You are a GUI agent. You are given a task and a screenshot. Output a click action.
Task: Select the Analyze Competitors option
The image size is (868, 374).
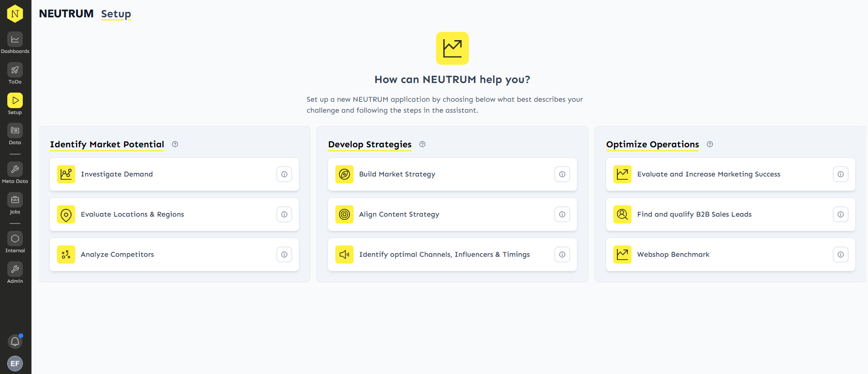pos(174,255)
